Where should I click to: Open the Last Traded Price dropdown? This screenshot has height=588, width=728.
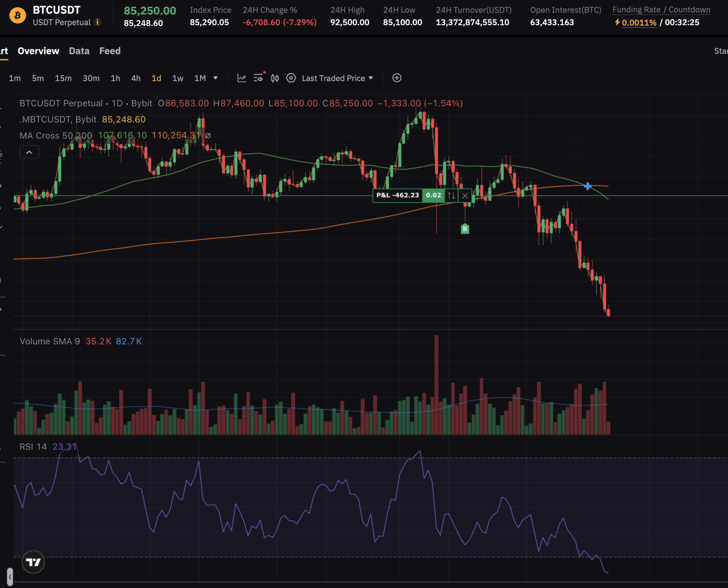(x=337, y=78)
